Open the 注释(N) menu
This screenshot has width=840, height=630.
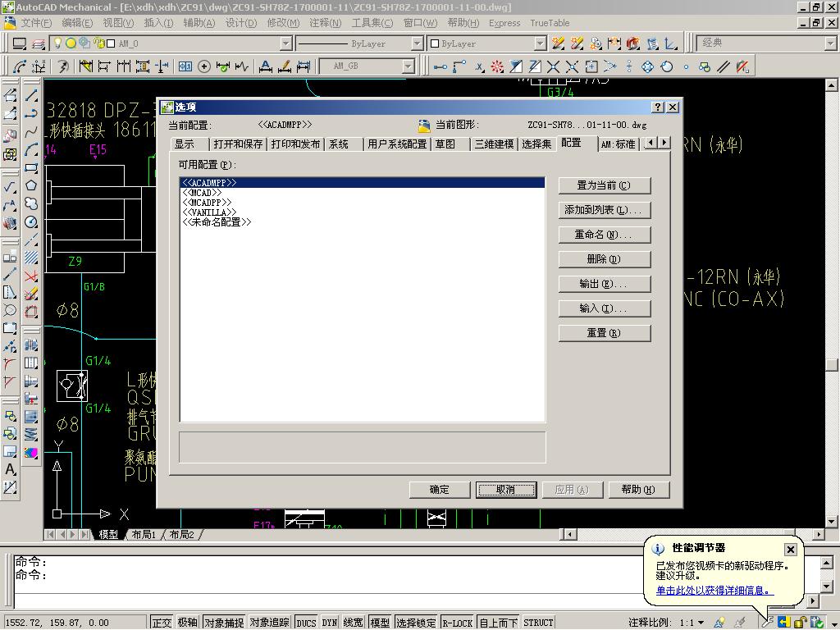(325, 23)
